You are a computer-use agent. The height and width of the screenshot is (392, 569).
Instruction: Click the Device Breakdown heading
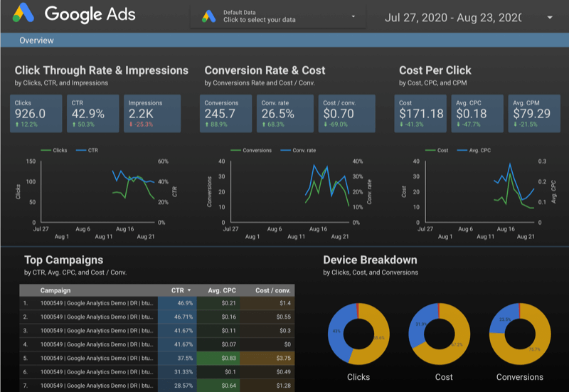[370, 260]
